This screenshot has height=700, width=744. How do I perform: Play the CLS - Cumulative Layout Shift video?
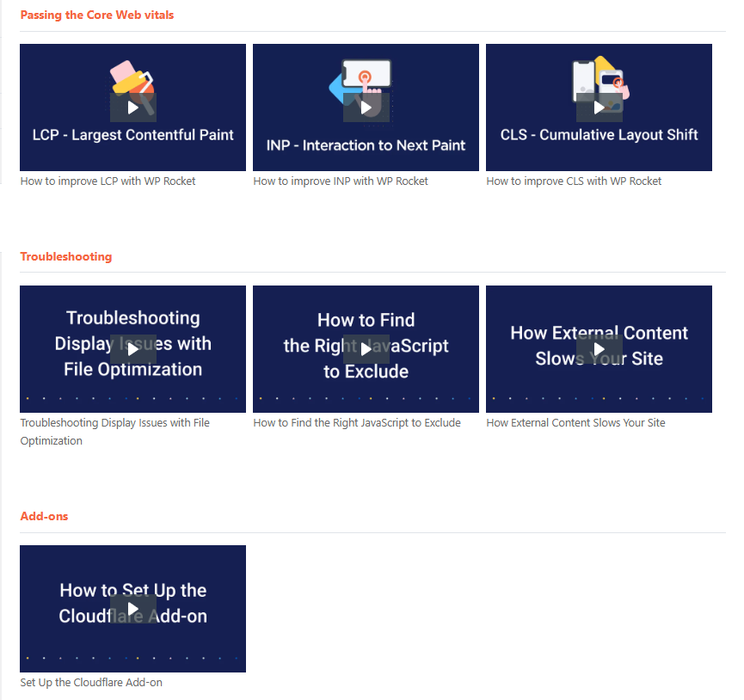pos(599,107)
